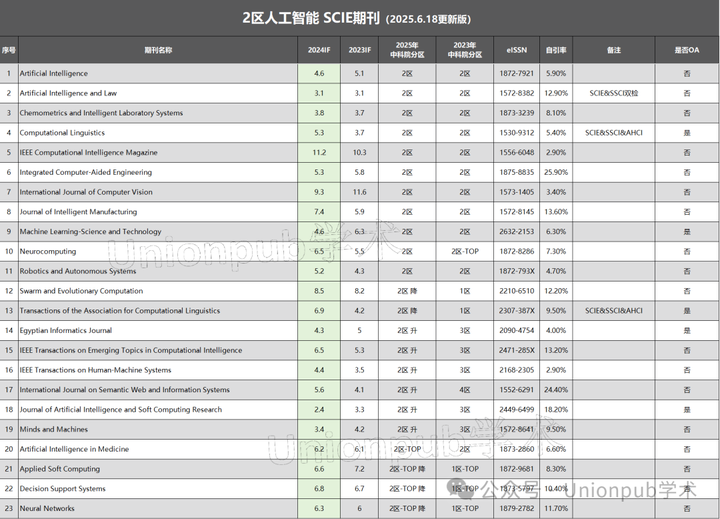This screenshot has height=519, width=720.
Task: Select 2024IF value 11.2 for IEEE Magazine
Action: tap(319, 152)
